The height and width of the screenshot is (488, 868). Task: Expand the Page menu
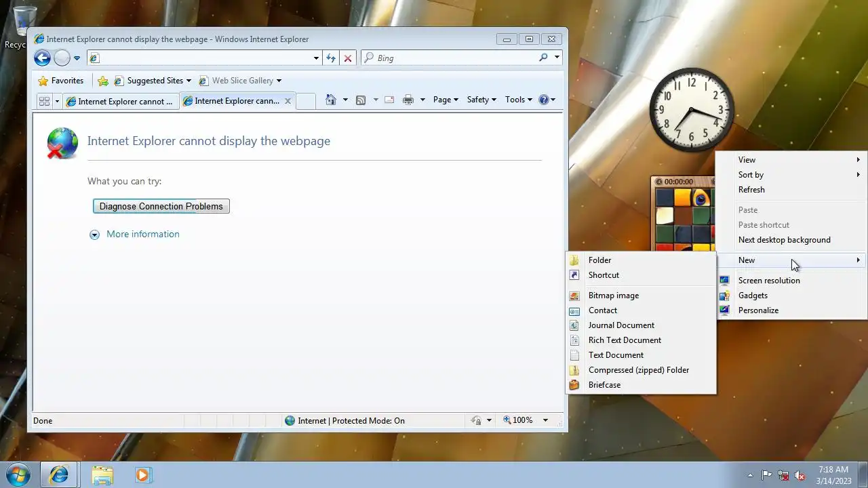(x=446, y=100)
